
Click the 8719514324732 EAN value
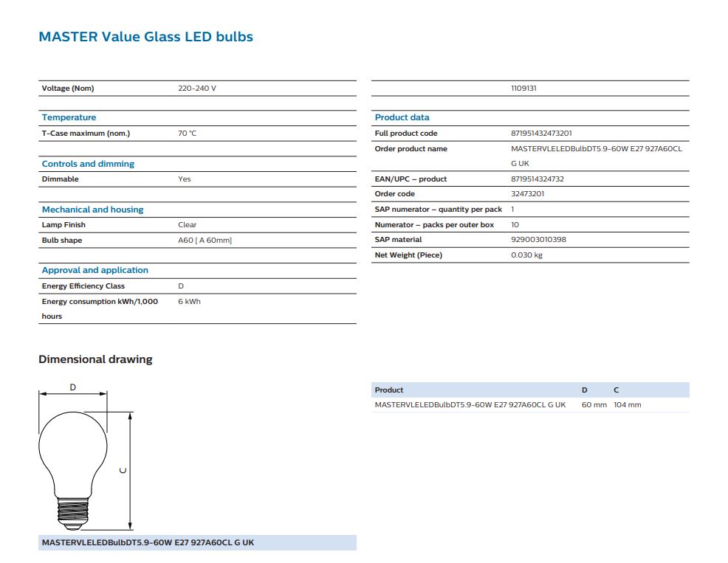(x=538, y=179)
